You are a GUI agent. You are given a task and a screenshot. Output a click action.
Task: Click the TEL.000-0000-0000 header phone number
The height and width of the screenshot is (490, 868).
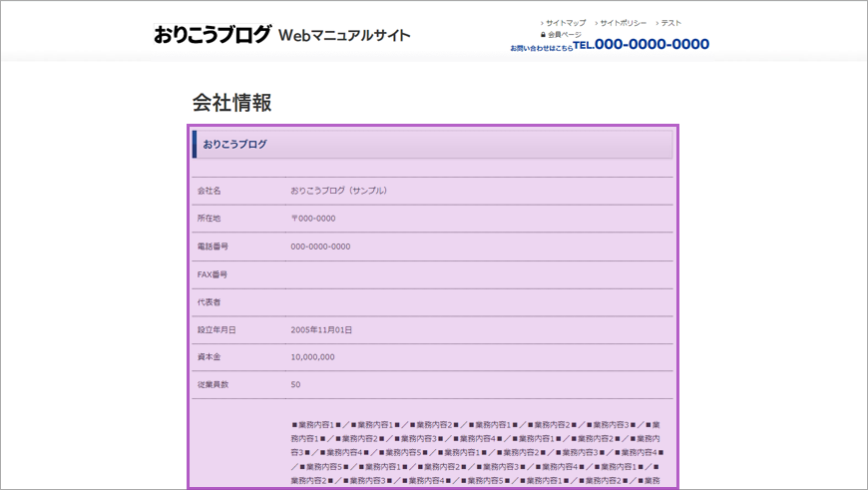[642, 45]
